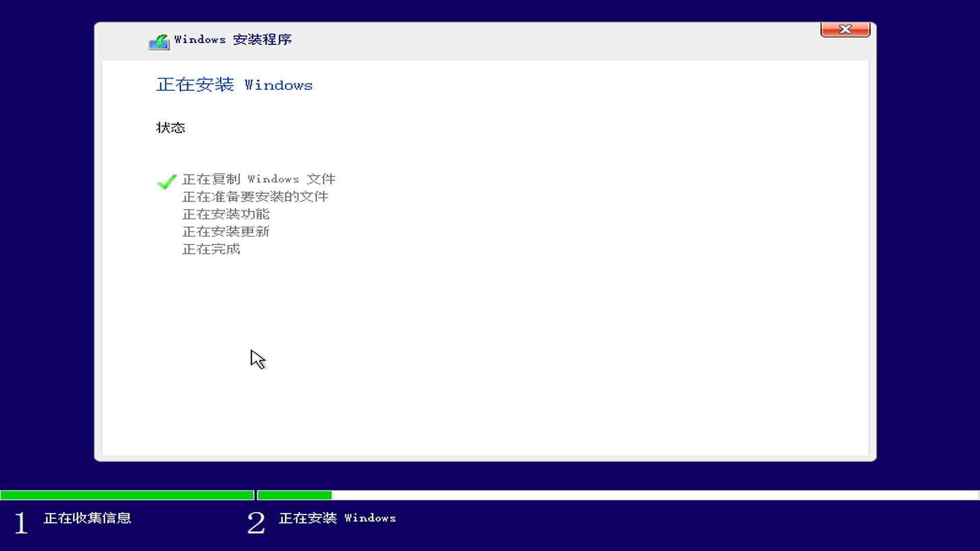Click the 正在收集信息 progress bar

point(128,494)
